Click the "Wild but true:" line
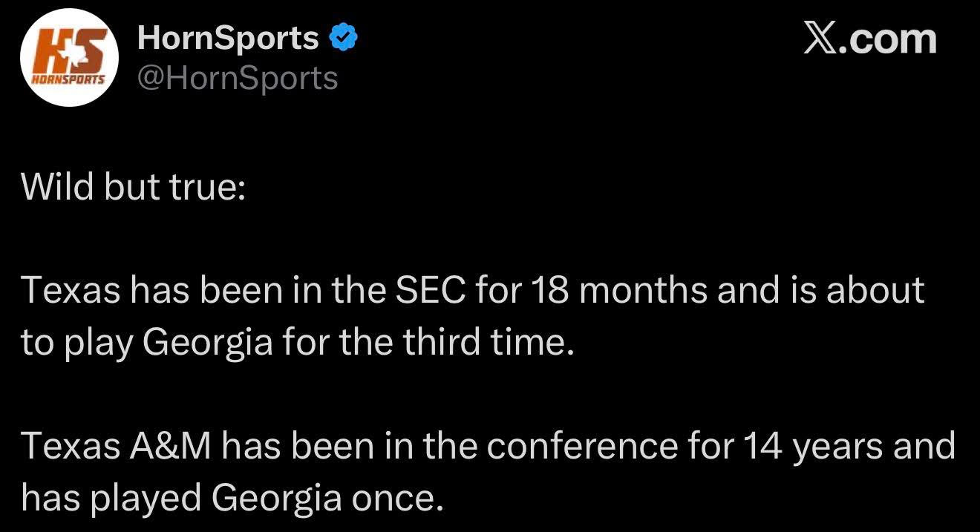The width and height of the screenshot is (980, 532). click(x=132, y=186)
